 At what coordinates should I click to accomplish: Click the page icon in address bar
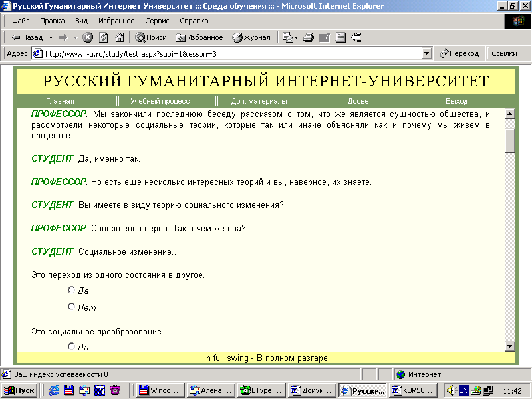coord(38,54)
